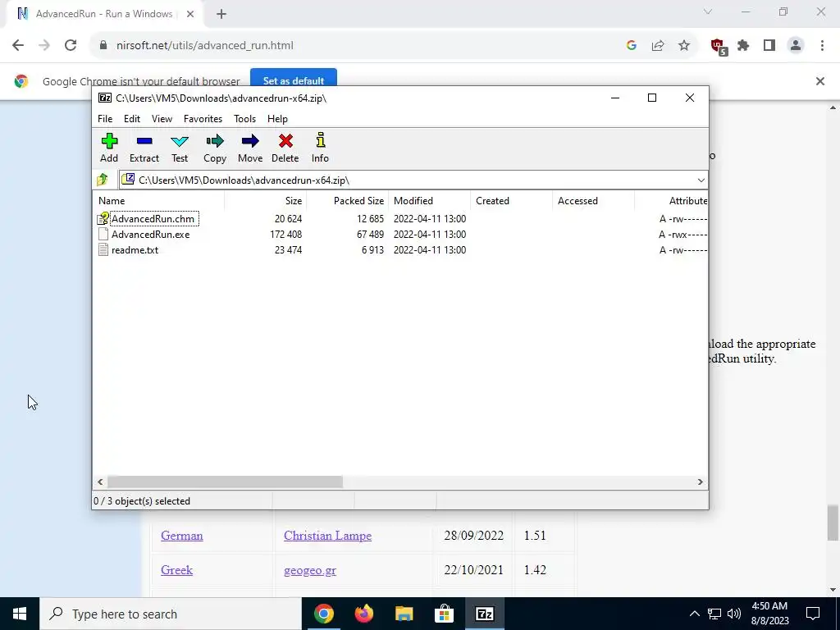Viewport: 840px width, 630px height.
Task: Click the readme.txt file icon
Action: pos(103,249)
